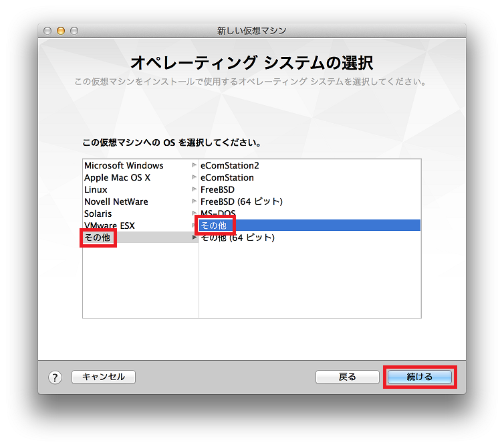Select Novell NetWare in the list
This screenshot has height=447, width=504.
116,201
